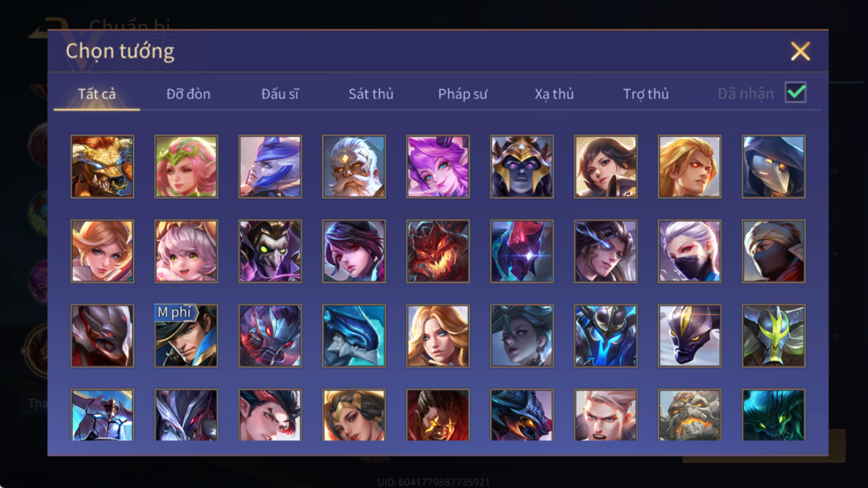This screenshot has width=868, height=488.
Task: Open the Đấu sĩ tab
Action: pos(280,94)
